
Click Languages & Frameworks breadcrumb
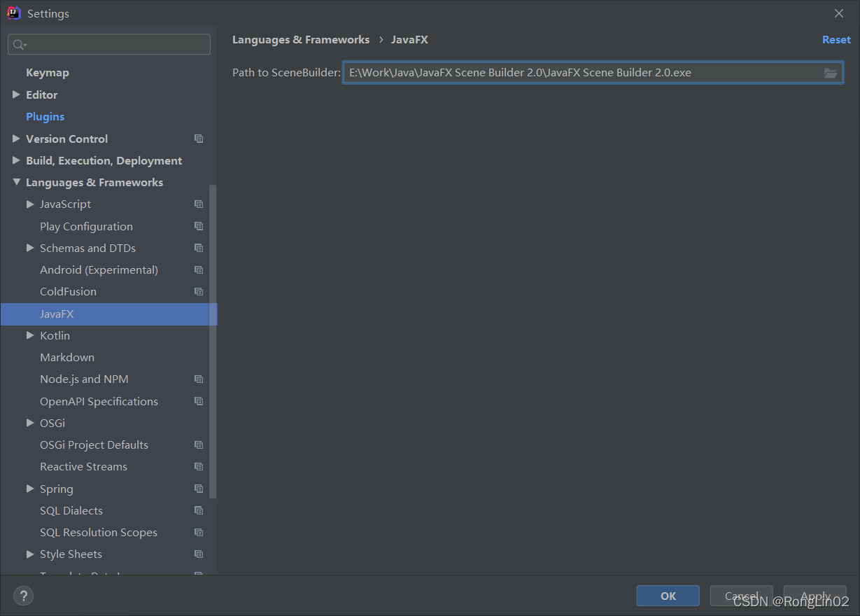point(301,40)
